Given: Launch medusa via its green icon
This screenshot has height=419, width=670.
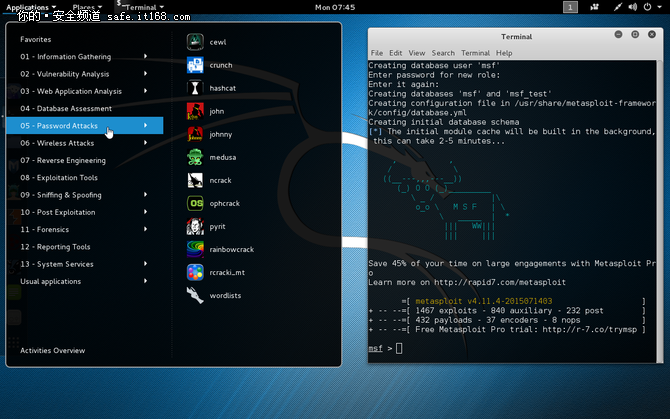Looking at the screenshot, I should [x=195, y=157].
